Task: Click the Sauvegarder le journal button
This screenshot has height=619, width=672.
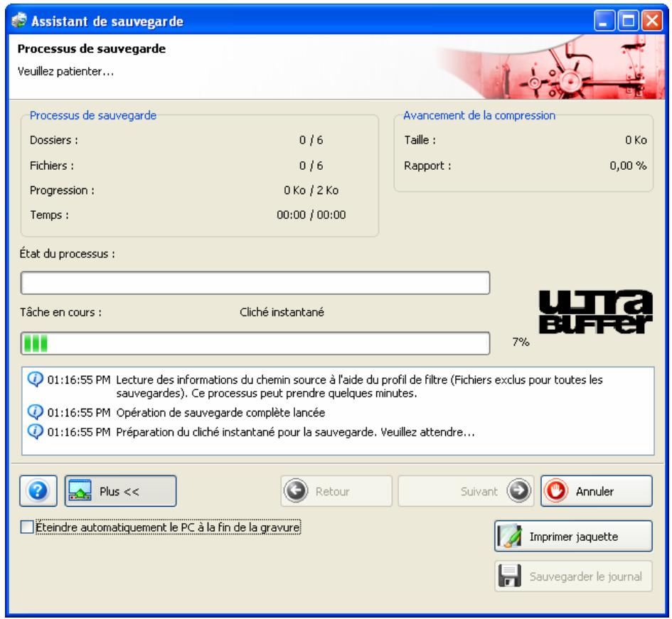Action: pos(573,576)
